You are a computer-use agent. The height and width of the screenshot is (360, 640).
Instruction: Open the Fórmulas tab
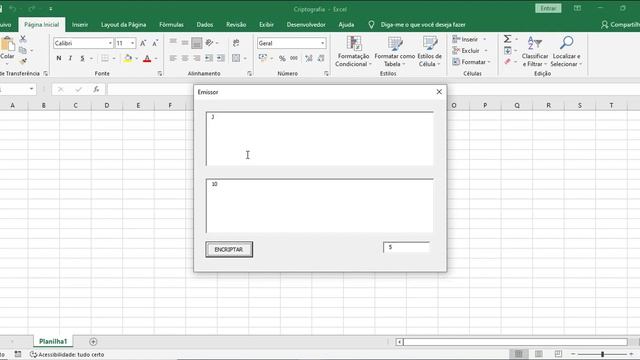pos(171,24)
